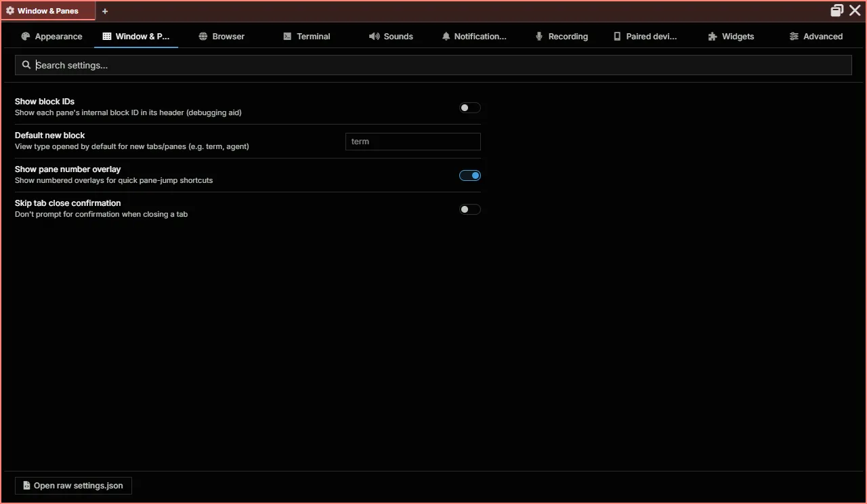
Task: Click the 'Show pane number overlay' label
Action: 68,169
